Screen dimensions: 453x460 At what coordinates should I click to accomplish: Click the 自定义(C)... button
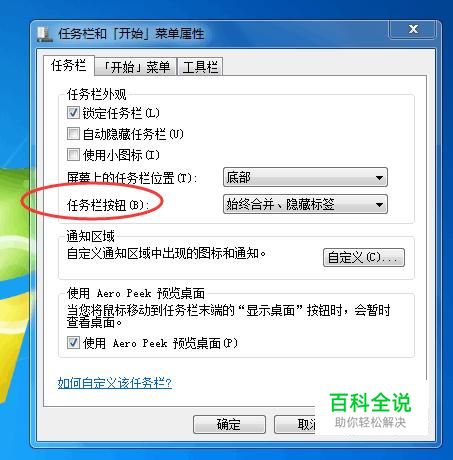click(x=364, y=257)
